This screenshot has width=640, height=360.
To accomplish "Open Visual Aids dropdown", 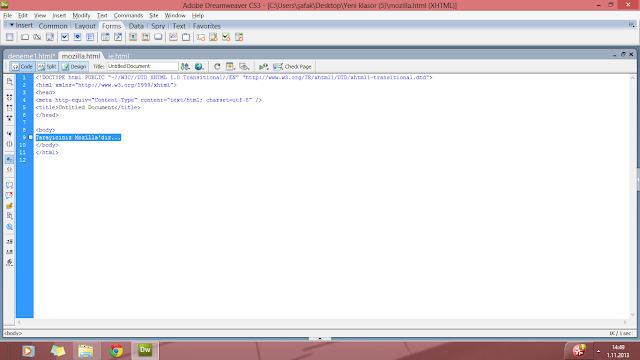I will point(244,67).
